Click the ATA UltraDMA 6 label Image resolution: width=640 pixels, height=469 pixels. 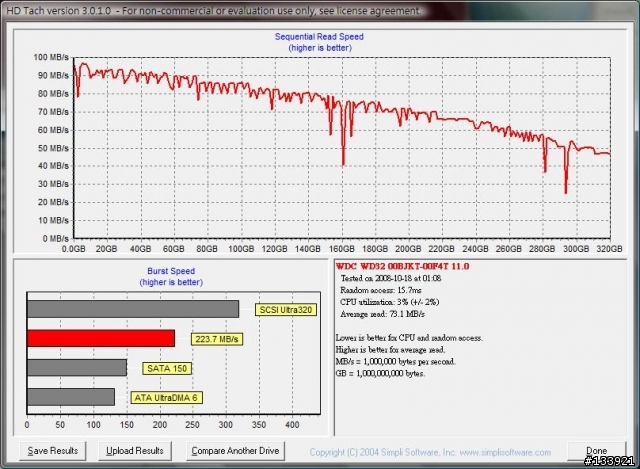pos(166,398)
